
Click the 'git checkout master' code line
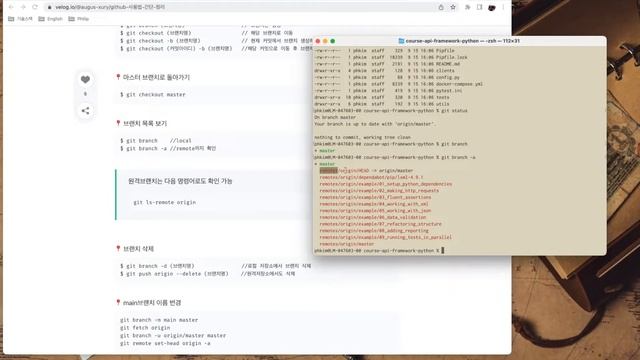(x=153, y=94)
